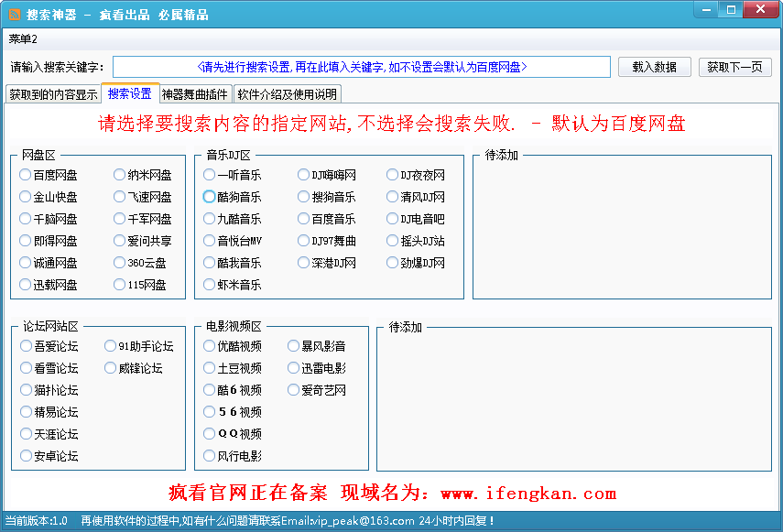Select the 百度网盘 radio button

tap(49, 175)
